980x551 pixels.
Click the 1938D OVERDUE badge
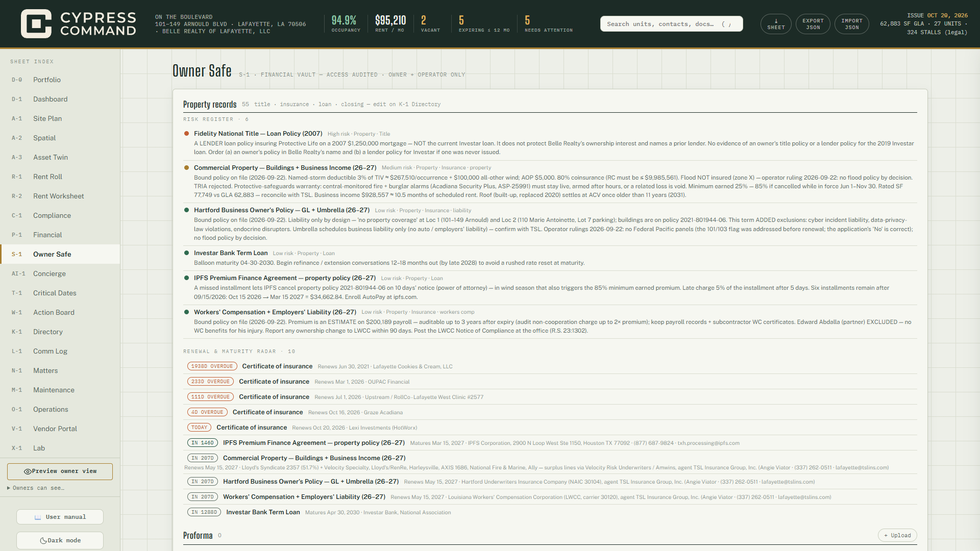click(212, 366)
